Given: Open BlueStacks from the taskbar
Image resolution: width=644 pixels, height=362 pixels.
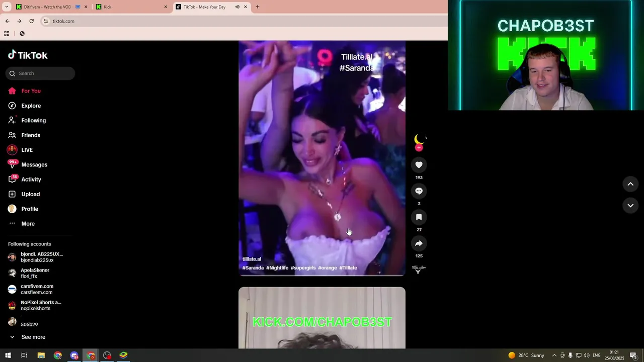Looking at the screenshot, I should 123,355.
